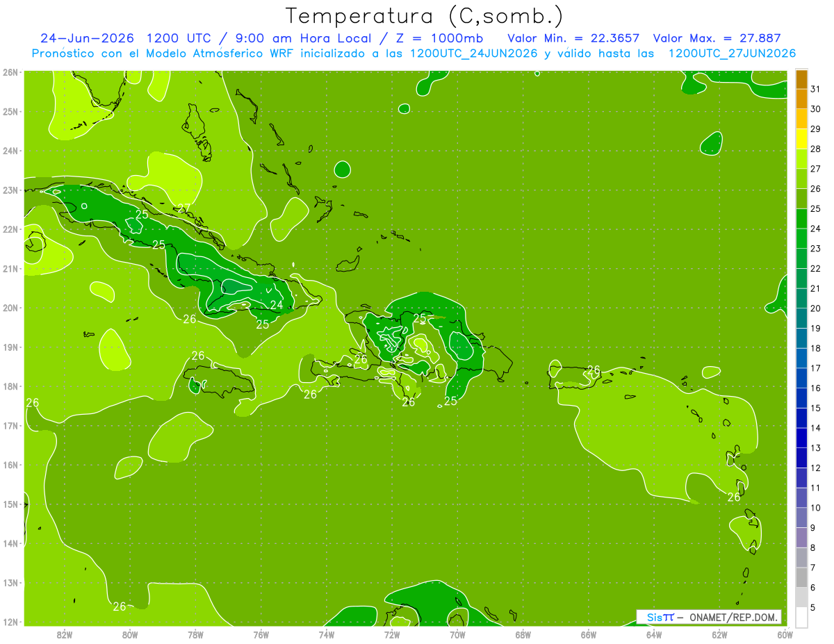The height and width of the screenshot is (644, 834).
Task: Click the 18N latitude axis label
Action: coord(10,386)
